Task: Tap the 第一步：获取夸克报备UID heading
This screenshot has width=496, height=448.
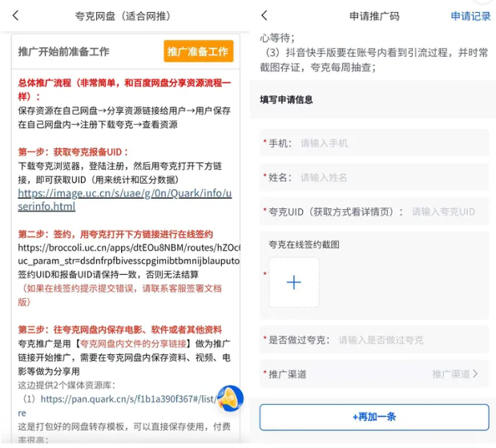Action: (74, 151)
